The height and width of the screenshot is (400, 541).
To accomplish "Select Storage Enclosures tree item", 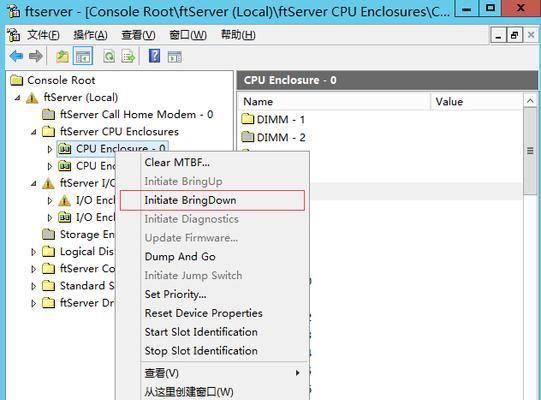I will tap(87, 234).
